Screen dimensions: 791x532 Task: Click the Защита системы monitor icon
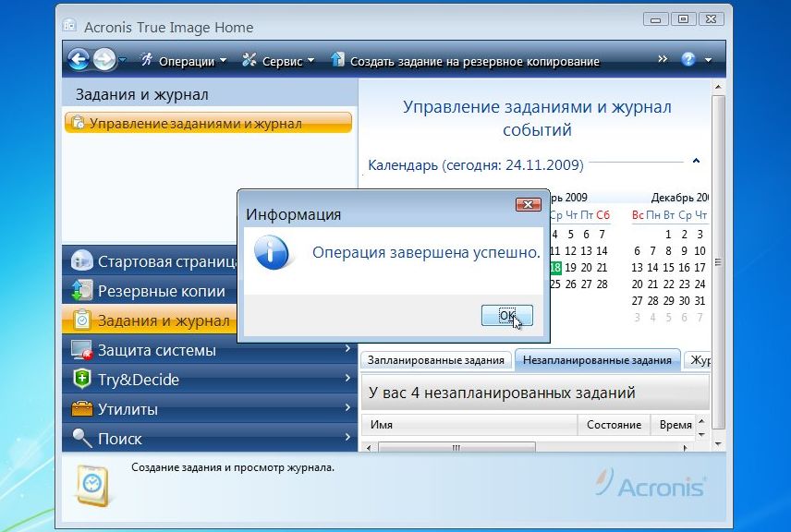[x=81, y=349]
